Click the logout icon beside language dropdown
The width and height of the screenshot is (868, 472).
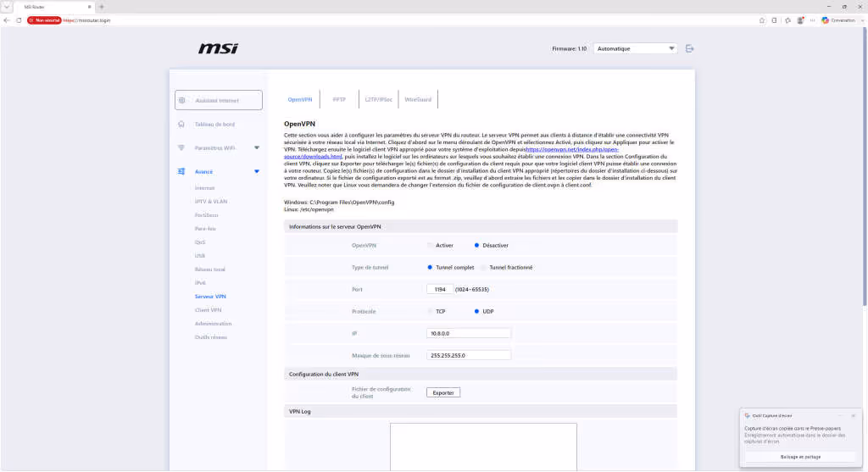(689, 48)
